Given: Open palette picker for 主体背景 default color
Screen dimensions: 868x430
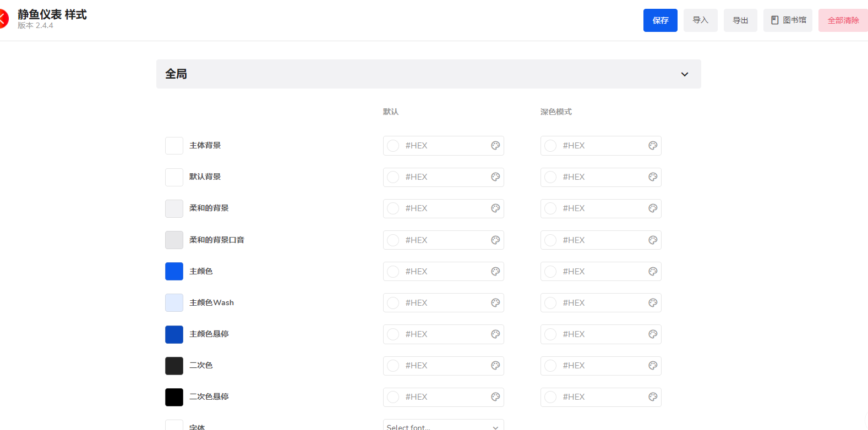Looking at the screenshot, I should [x=495, y=146].
